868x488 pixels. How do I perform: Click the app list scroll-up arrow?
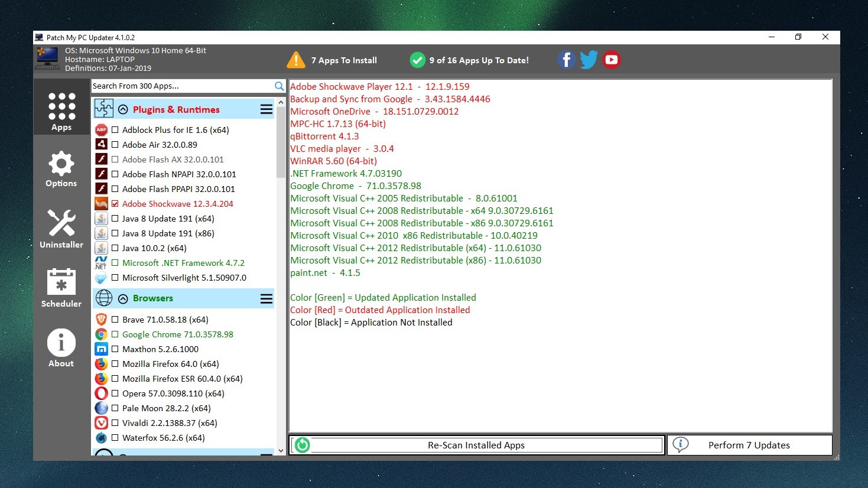[x=281, y=102]
